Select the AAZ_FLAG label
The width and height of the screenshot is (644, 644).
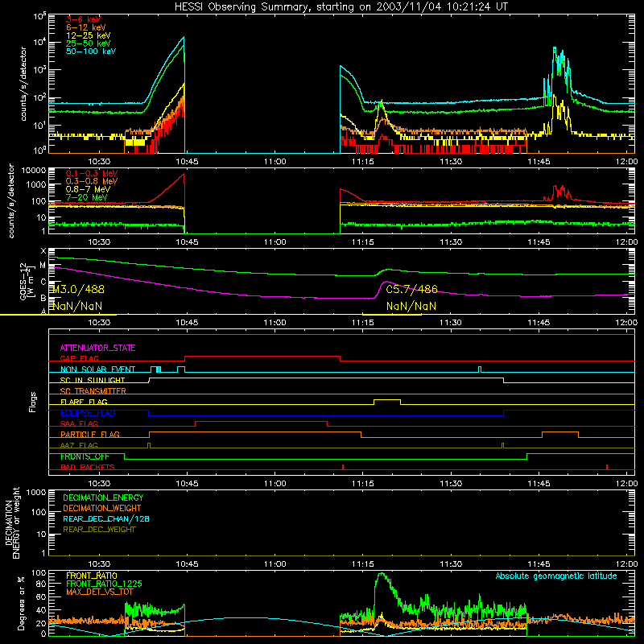[x=79, y=445]
